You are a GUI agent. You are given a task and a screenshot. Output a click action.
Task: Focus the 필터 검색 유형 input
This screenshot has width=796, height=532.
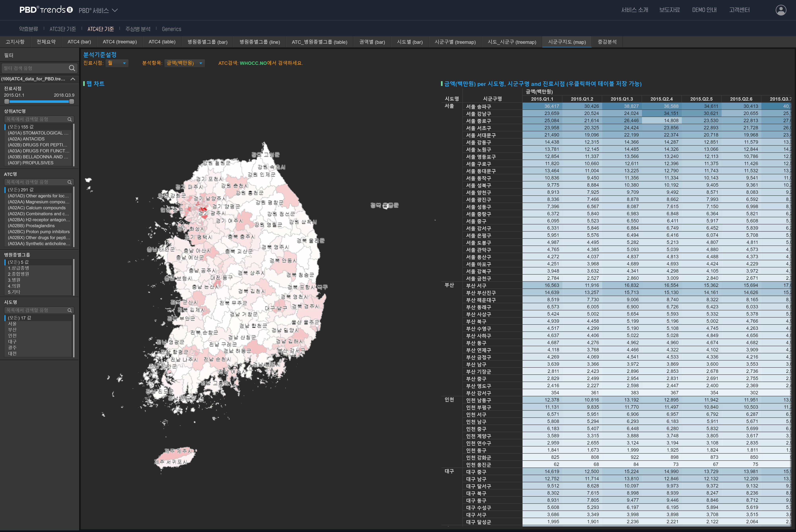(35, 68)
